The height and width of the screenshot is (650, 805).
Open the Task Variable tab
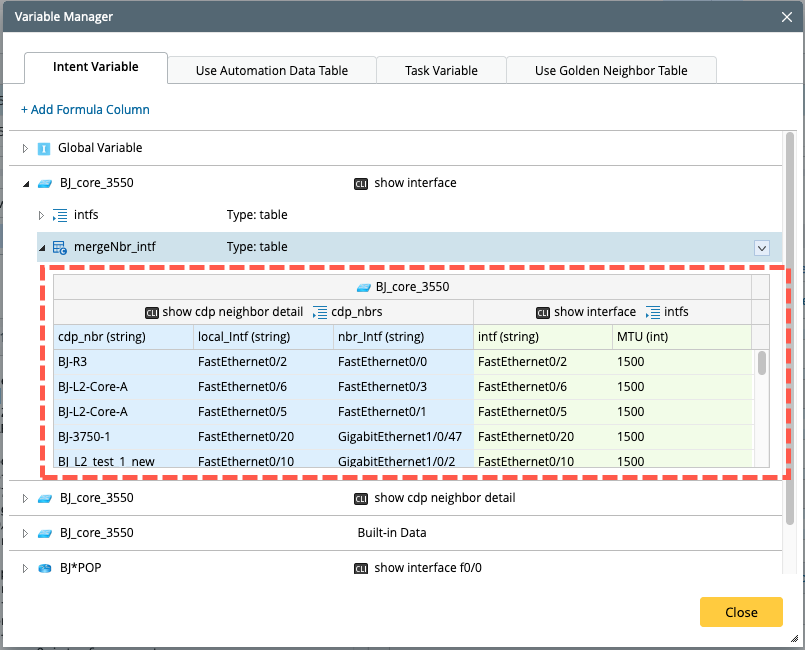(x=441, y=70)
